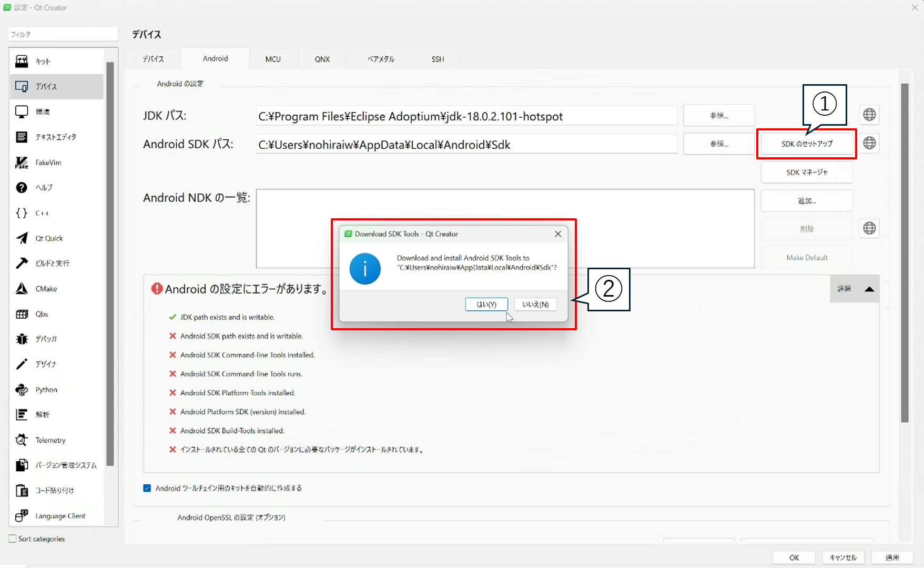This screenshot has height=568, width=924.
Task: Click globe icon next to JDK path
Action: [x=869, y=115]
